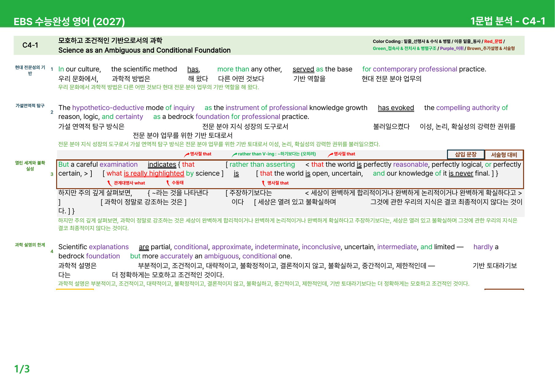The image size is (555, 392).
Task: Click the purple word 'ambiguous,' in sentence 4
Action: (x=222, y=256)
